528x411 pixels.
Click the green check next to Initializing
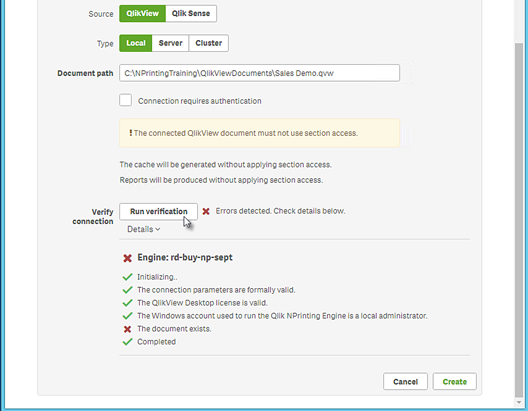click(127, 277)
